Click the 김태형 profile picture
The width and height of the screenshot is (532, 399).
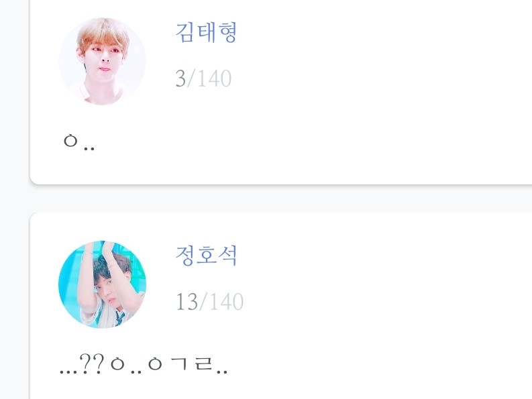click(x=102, y=62)
